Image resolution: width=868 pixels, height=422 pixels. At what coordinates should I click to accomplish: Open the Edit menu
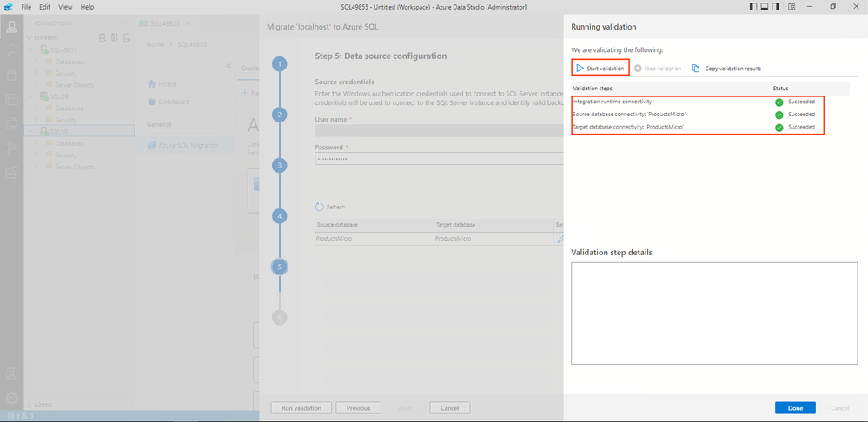click(45, 7)
